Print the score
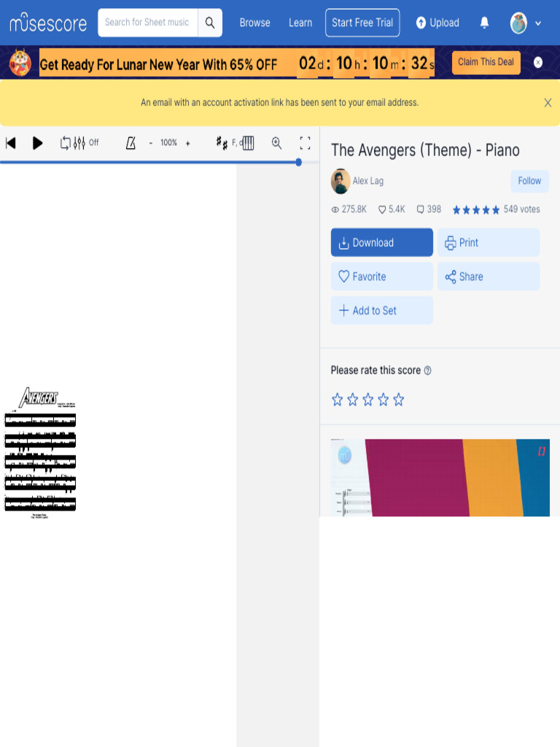Image resolution: width=560 pixels, height=747 pixels. point(489,242)
